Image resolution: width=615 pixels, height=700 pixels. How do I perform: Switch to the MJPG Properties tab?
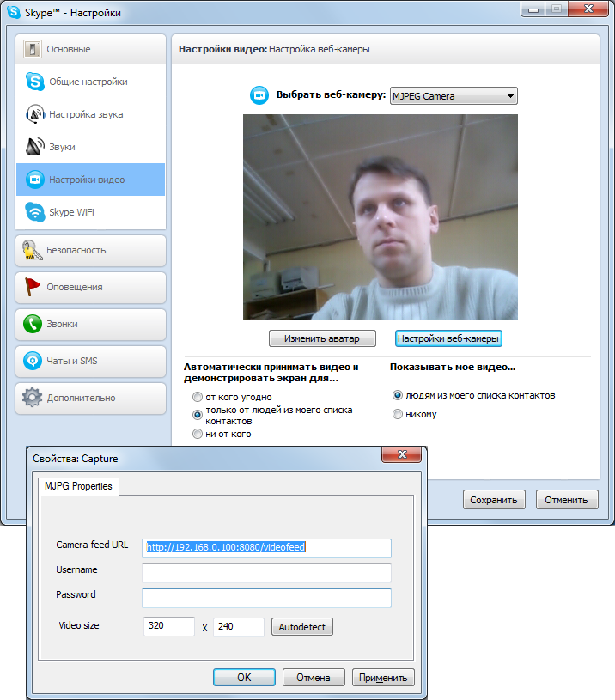coord(79,486)
